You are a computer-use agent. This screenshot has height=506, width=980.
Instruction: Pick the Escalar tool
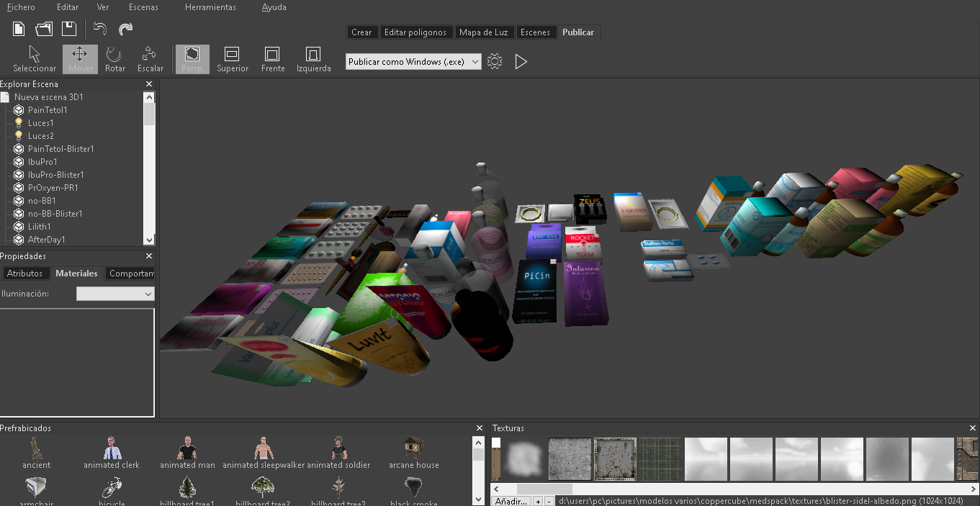[150, 59]
